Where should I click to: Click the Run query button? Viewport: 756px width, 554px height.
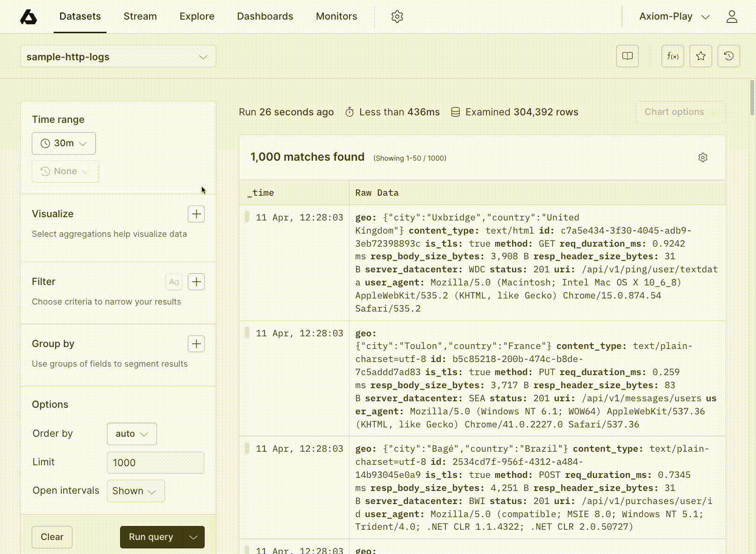tap(151, 537)
